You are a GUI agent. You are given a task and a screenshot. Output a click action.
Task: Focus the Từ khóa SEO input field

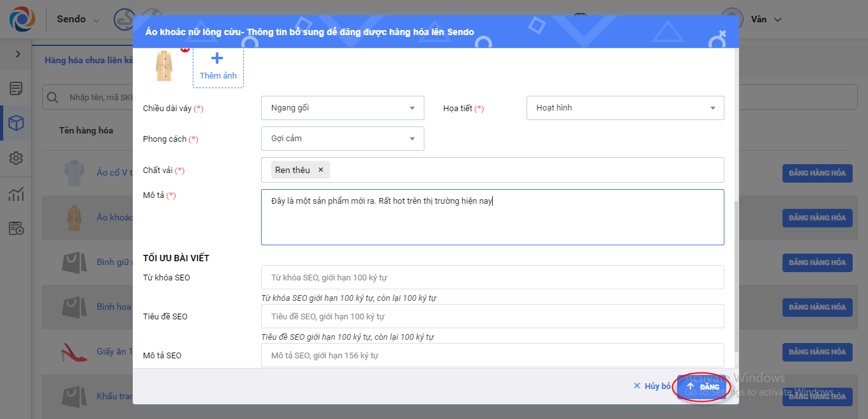pos(492,277)
